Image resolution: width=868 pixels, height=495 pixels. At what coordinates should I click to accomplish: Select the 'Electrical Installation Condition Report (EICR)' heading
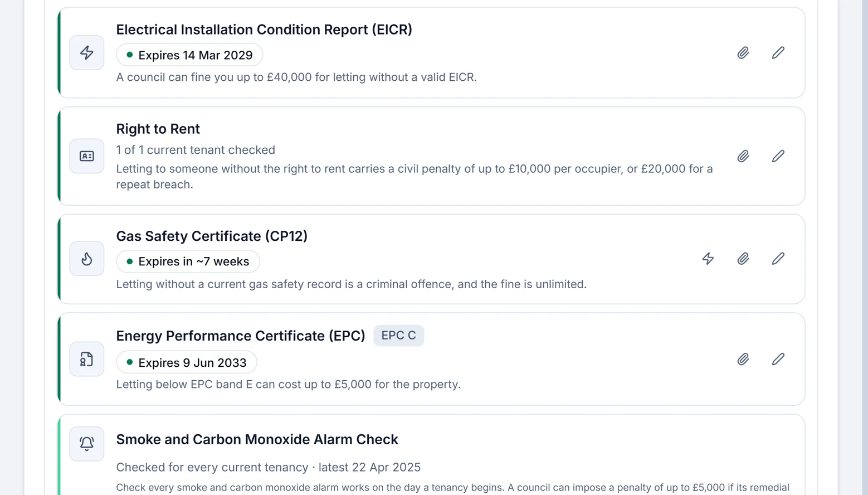click(264, 30)
